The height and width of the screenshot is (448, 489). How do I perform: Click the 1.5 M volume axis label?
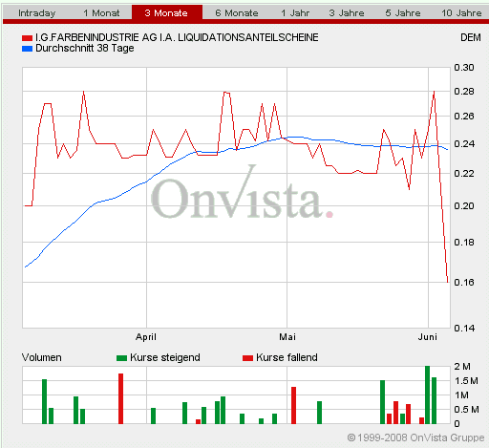466,381
